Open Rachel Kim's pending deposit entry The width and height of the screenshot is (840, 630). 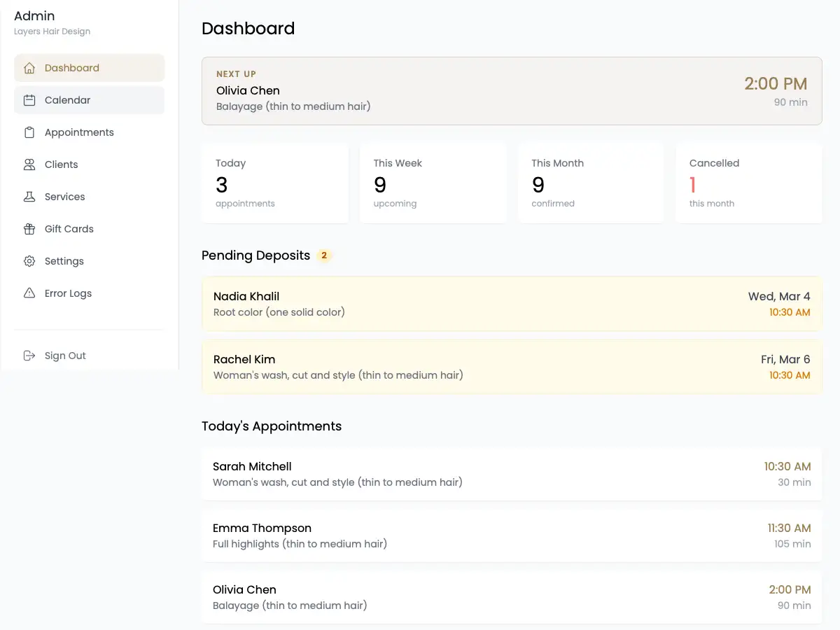[x=512, y=366]
